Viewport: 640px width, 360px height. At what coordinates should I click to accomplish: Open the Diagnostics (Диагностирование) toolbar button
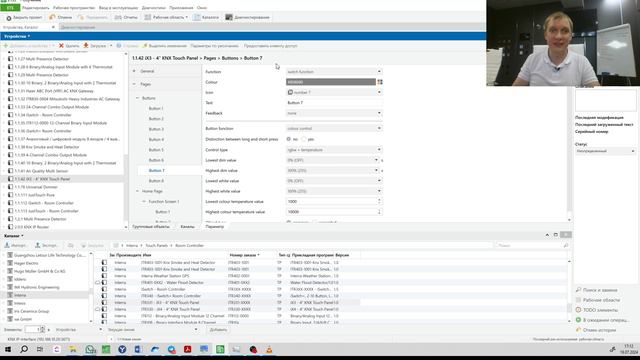[247, 17]
